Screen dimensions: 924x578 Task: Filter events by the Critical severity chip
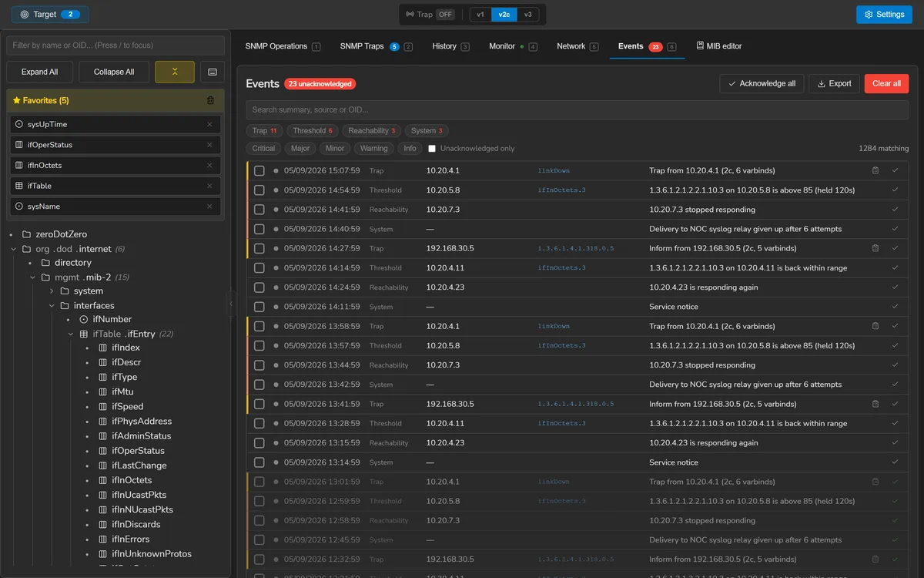(x=263, y=148)
